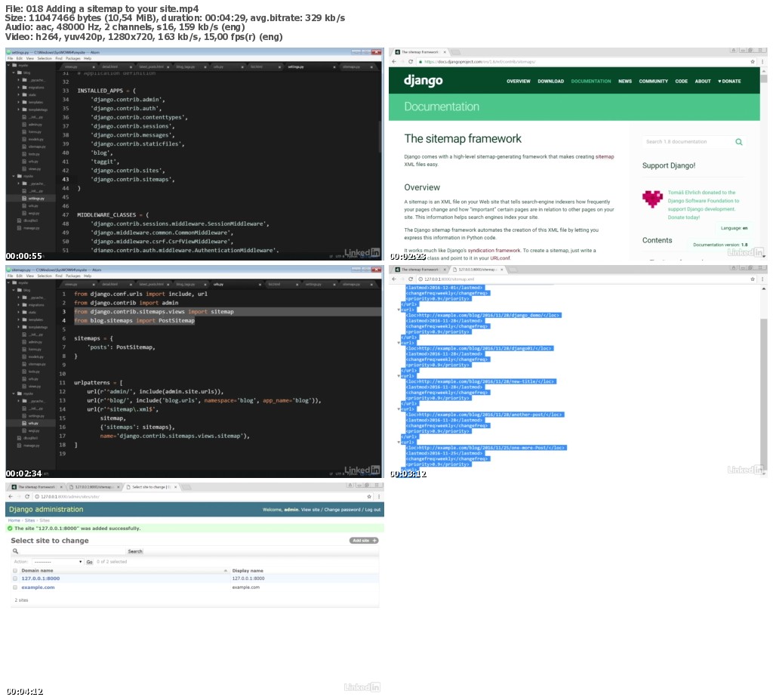Click Change password in admin header
The height and width of the screenshot is (700, 773).
pos(342,510)
